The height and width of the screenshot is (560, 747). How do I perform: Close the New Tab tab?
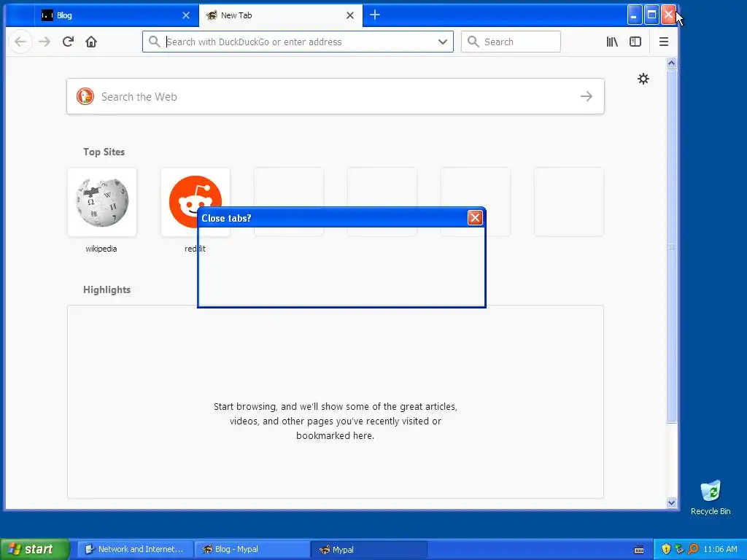[x=350, y=15]
